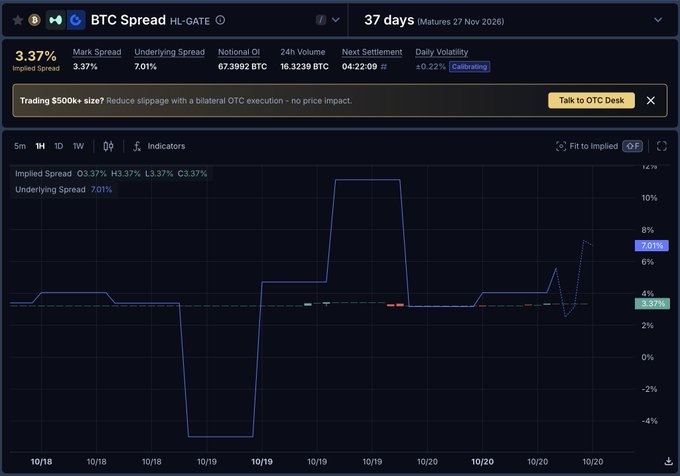
Task: Click the Shift+F shortcut badge
Action: pos(632,146)
